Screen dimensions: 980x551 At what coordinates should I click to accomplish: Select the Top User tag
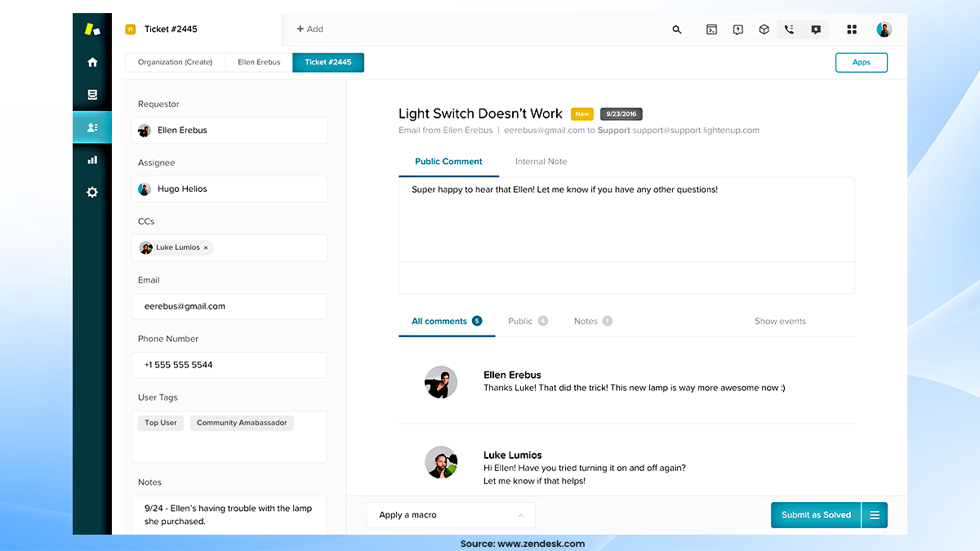point(161,423)
